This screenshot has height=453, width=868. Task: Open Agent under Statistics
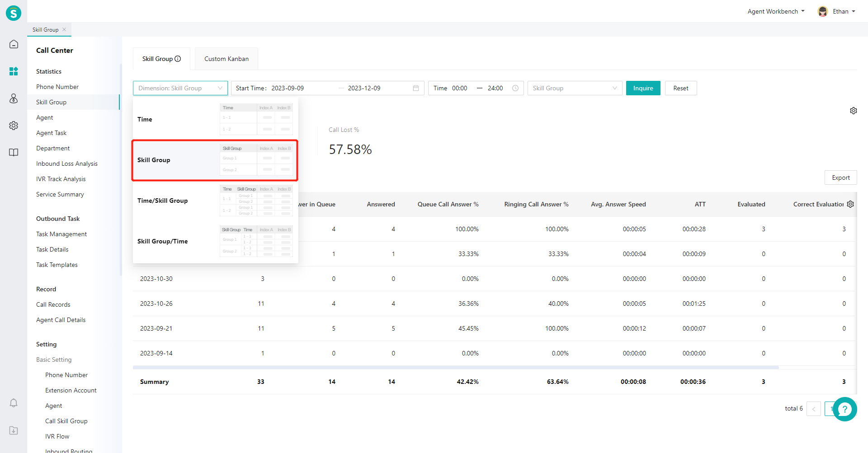pos(45,117)
